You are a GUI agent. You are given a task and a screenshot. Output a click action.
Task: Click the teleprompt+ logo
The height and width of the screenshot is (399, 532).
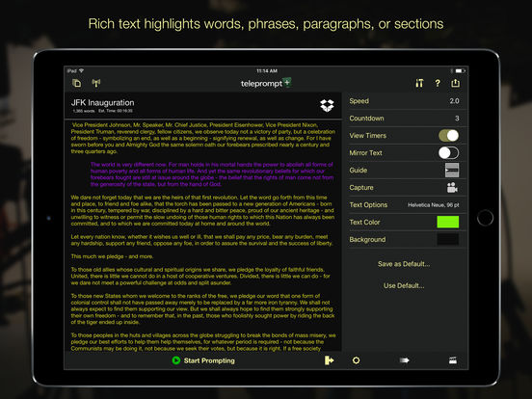[x=265, y=83]
